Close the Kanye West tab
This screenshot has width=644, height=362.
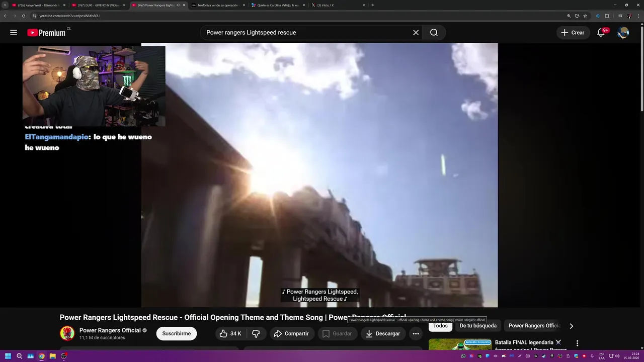tap(64, 5)
